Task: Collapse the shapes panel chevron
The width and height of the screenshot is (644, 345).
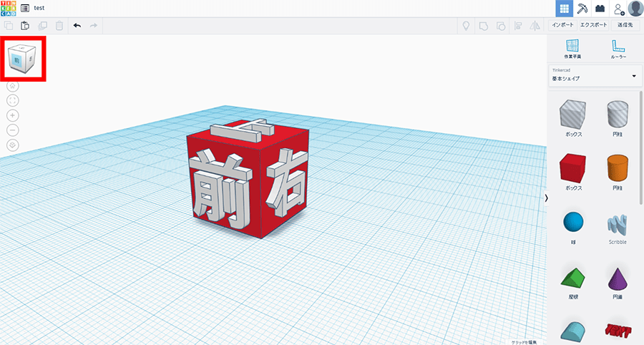Action: click(546, 198)
